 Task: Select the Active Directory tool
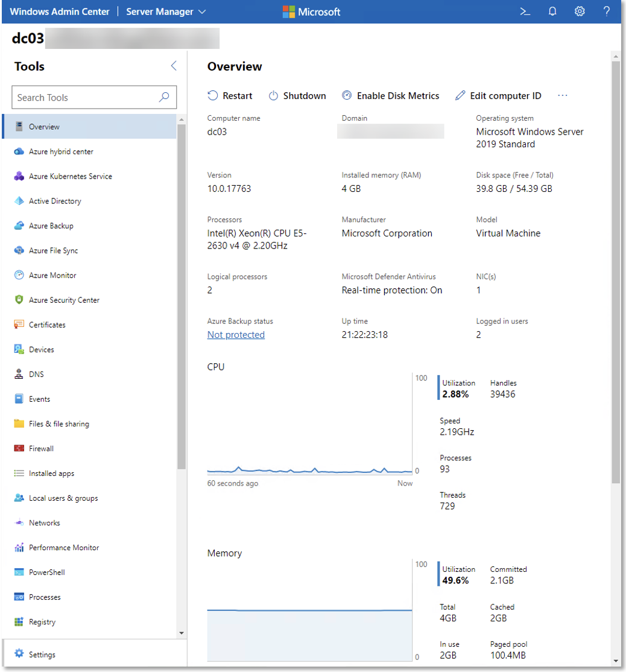tap(54, 201)
